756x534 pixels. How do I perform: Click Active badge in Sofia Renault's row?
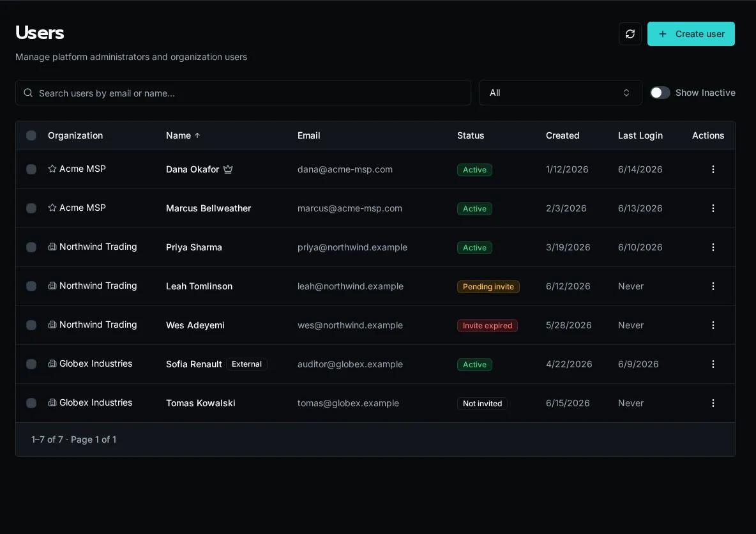474,365
